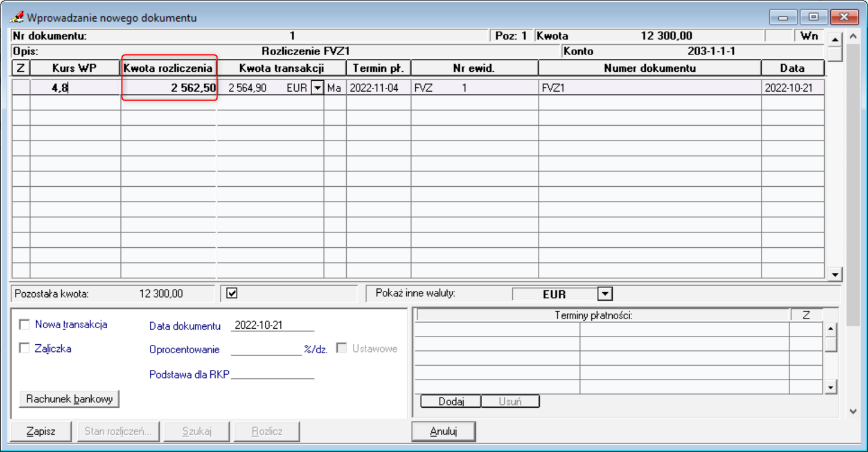This screenshot has width=868, height=452.
Task: Click down chevron of window's outer scrollbar
Action: [854, 411]
